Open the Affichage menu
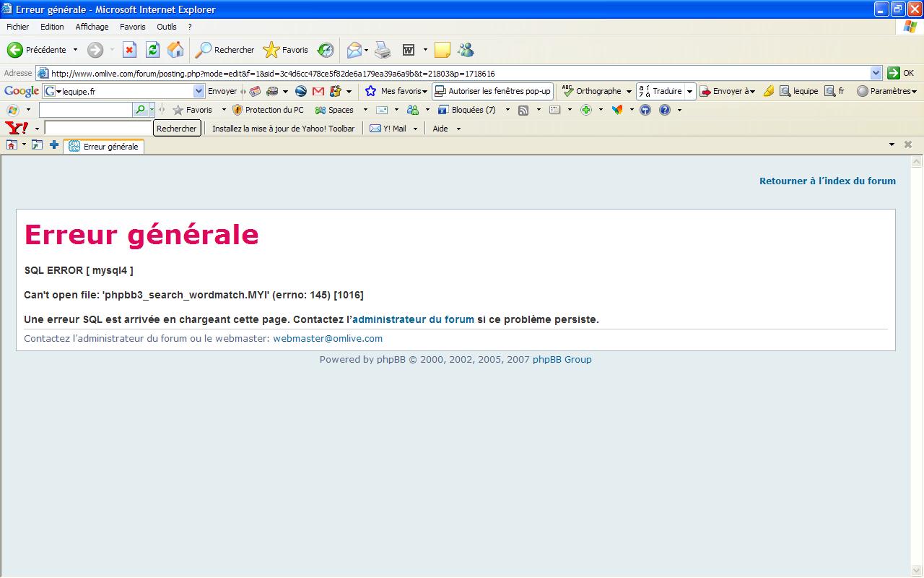This screenshot has width=924, height=578. (92, 27)
